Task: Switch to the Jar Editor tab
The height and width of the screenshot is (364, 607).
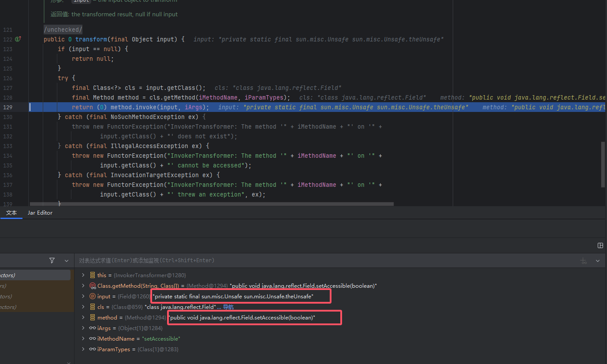Action: (x=40, y=213)
